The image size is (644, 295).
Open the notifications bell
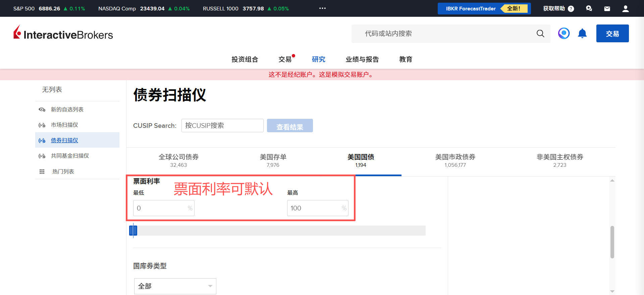coord(582,34)
